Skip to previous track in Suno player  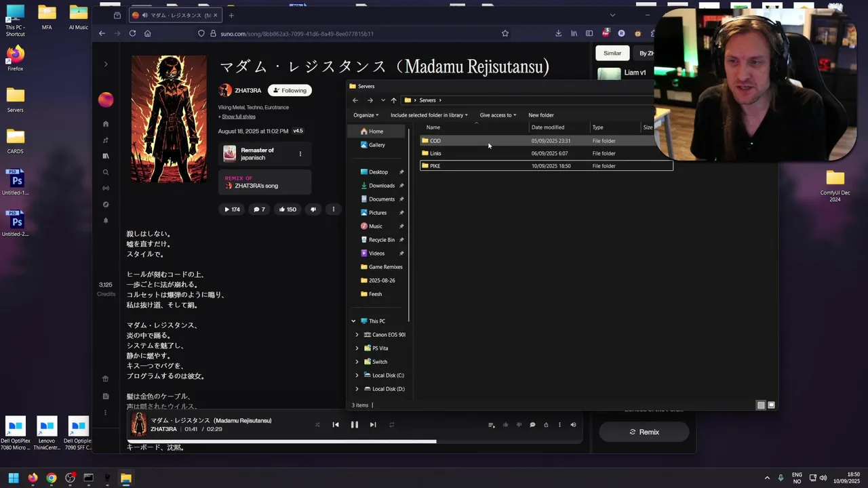(x=335, y=425)
